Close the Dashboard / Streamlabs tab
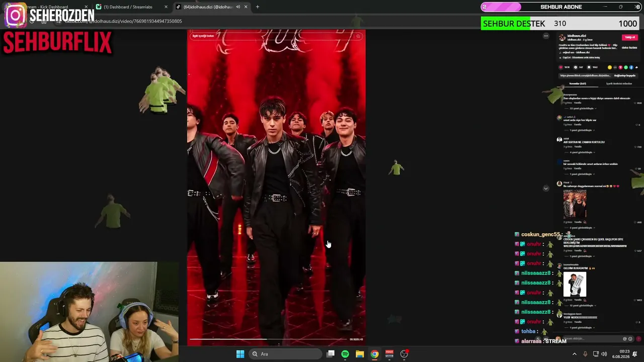Image resolution: width=644 pixels, height=362 pixels. [166, 7]
